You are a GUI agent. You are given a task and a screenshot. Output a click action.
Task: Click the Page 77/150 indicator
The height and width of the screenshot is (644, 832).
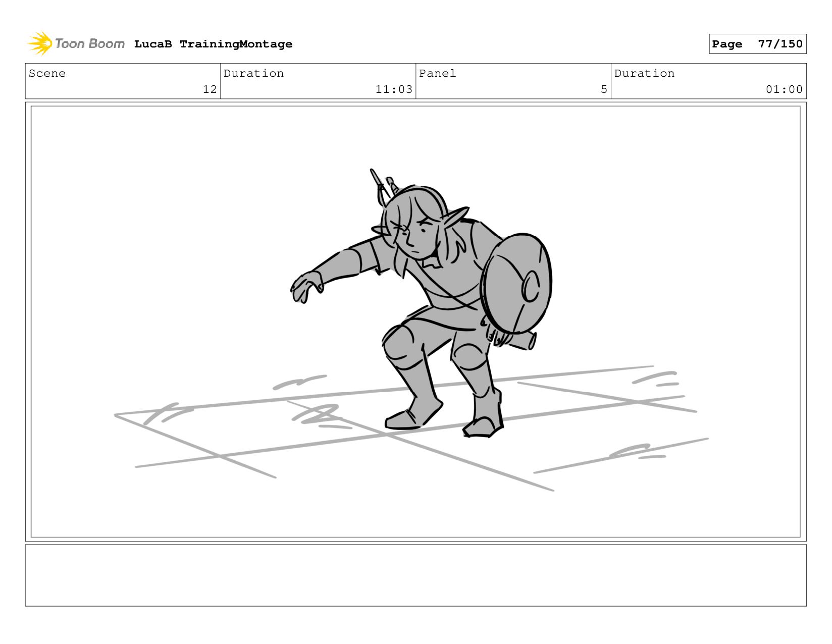[757, 44]
